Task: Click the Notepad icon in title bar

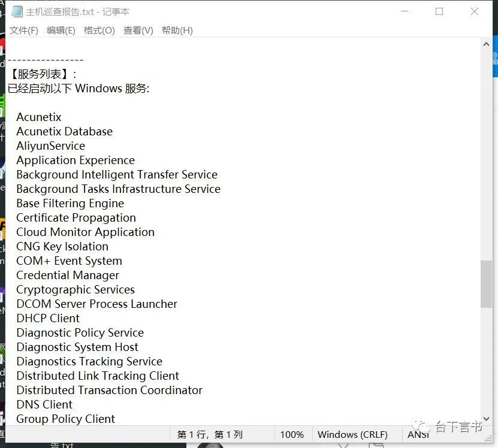Action: (x=17, y=12)
